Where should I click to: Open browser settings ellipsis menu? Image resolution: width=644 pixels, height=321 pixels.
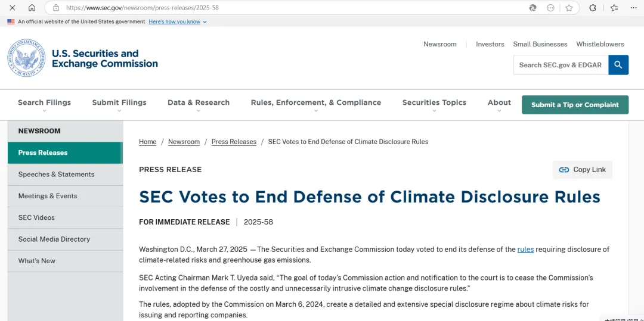click(x=633, y=8)
